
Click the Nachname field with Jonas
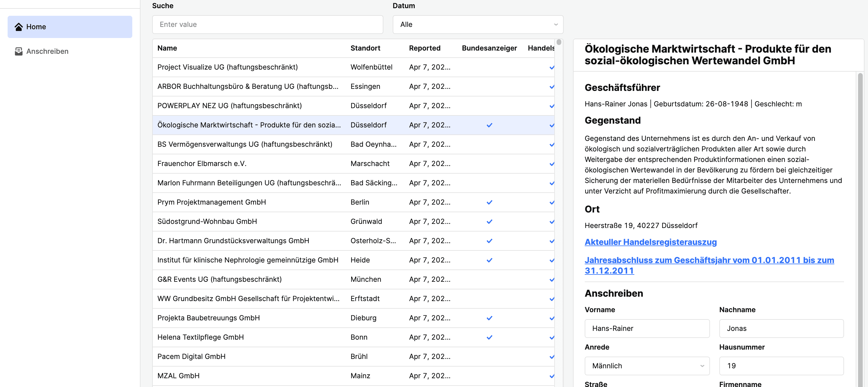click(x=781, y=329)
